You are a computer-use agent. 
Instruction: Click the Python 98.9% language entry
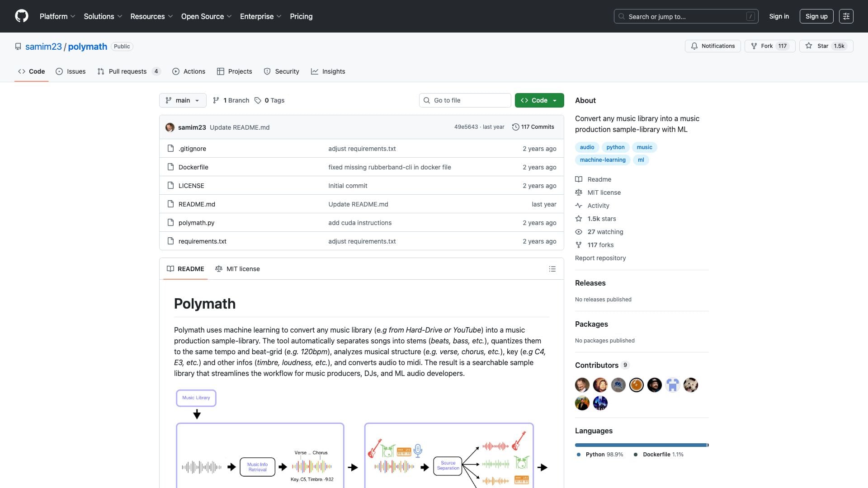pos(599,455)
